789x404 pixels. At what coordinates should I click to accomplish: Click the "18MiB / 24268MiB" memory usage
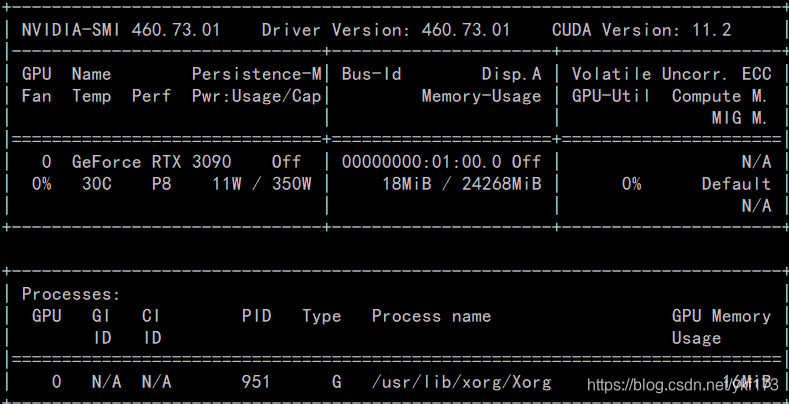(x=461, y=184)
